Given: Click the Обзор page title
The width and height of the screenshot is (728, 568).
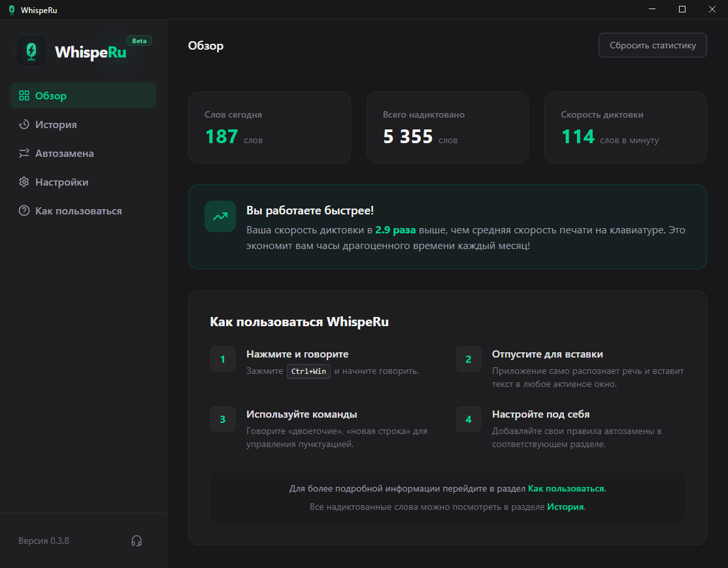Looking at the screenshot, I should point(206,46).
